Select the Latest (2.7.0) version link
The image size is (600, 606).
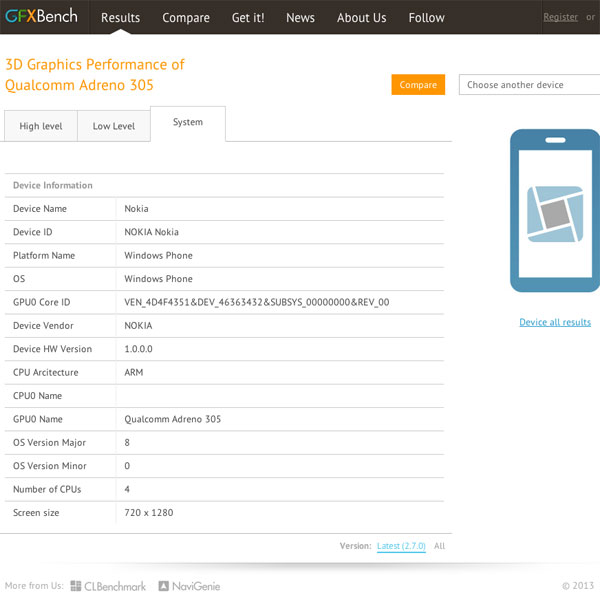tap(401, 546)
